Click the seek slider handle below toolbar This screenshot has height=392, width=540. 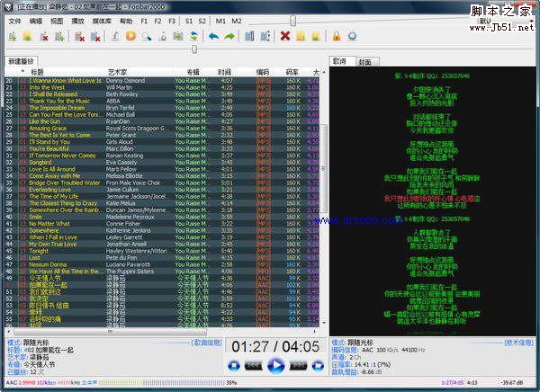[x=194, y=49]
